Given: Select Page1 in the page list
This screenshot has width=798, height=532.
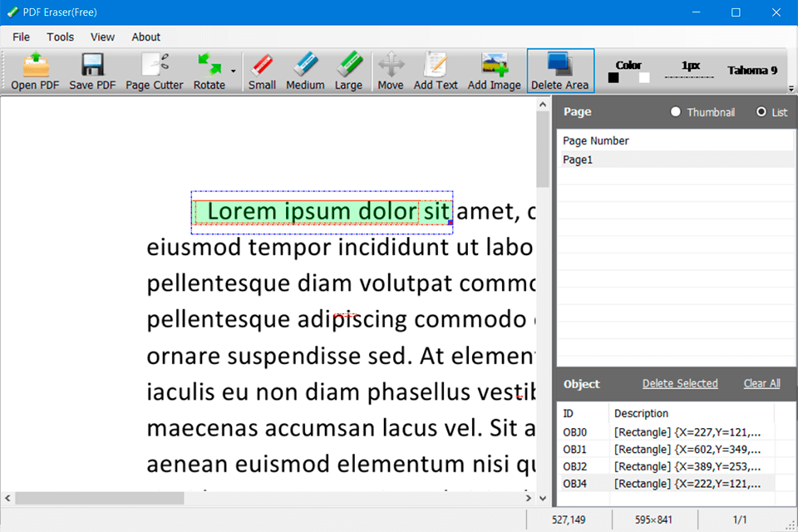Looking at the screenshot, I should click(675, 160).
